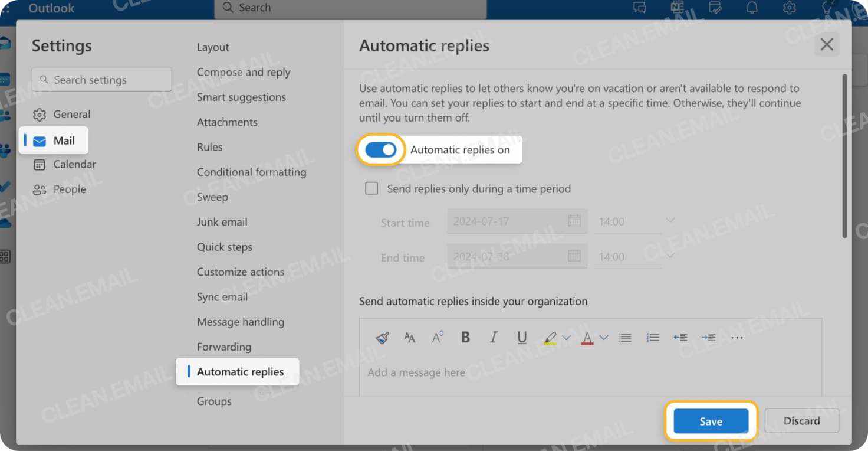Expand the highlight color dropdown arrow
868x451 pixels.
(x=566, y=338)
